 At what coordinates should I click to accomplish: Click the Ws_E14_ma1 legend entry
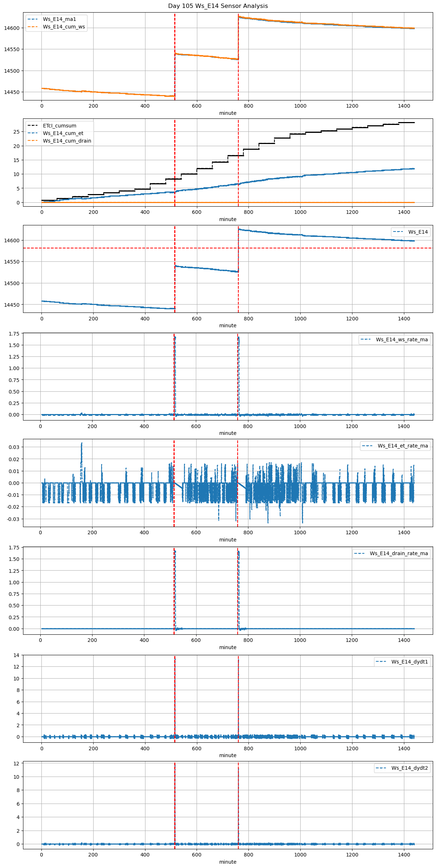pyautogui.click(x=59, y=19)
